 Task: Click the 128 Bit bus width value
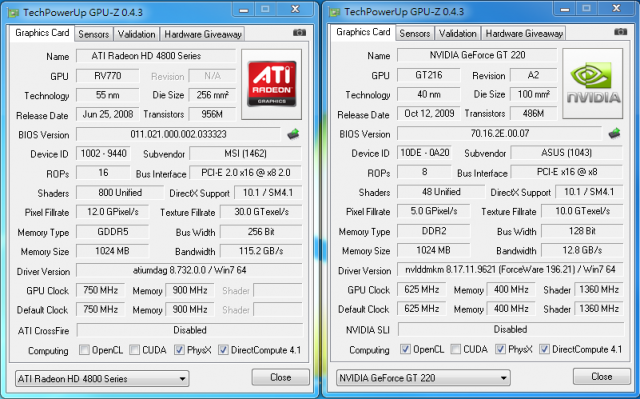point(582,231)
